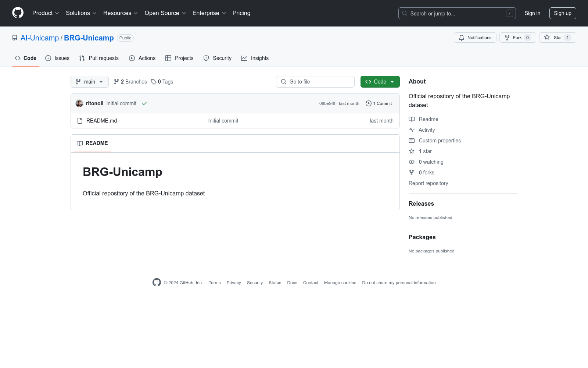Open the Security footer link
The image size is (588, 368).
[x=255, y=283]
